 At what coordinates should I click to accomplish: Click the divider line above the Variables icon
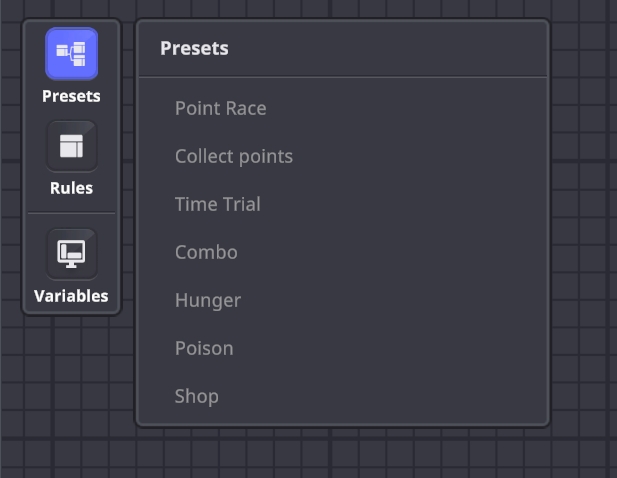click(71, 213)
